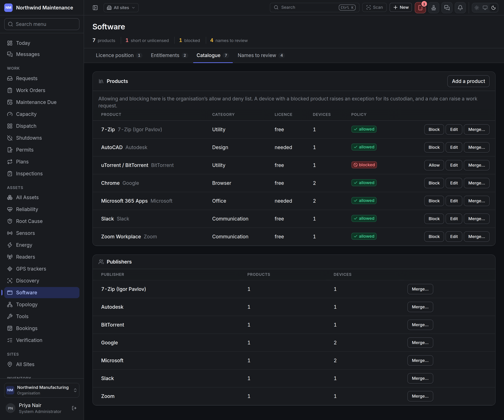Open Shutdowns in sidebar
Screen dimensions: 504x420
pos(42,138)
